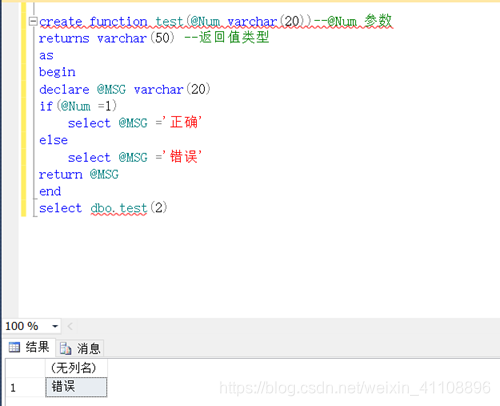Switch to the 结果 tab
The height and width of the screenshot is (406, 500).
(29, 347)
